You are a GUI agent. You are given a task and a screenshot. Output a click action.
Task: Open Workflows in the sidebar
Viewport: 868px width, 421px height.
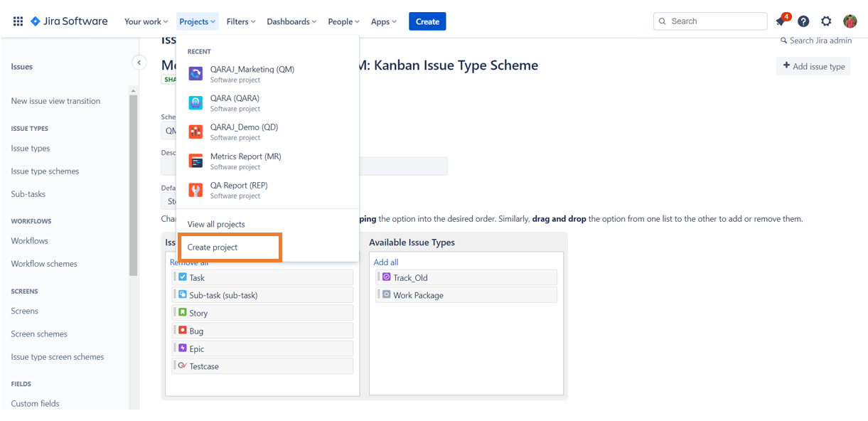pos(29,241)
